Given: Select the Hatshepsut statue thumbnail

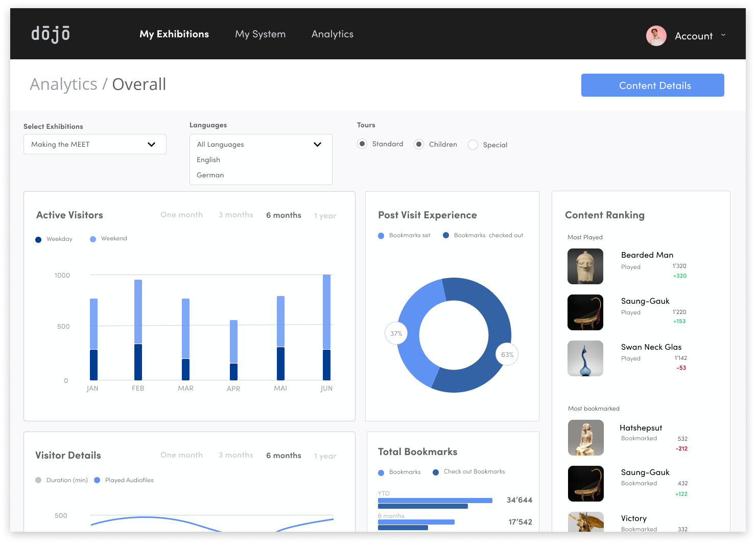Looking at the screenshot, I should pos(586,438).
